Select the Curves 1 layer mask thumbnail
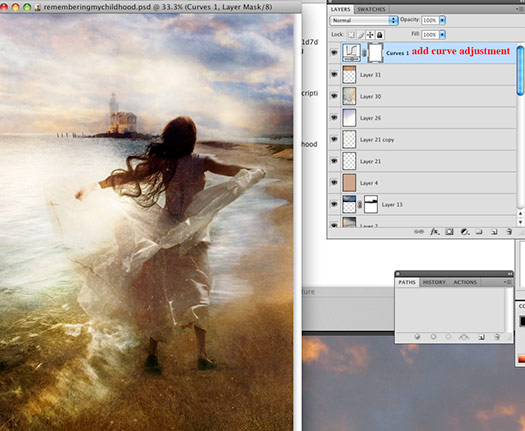 coord(375,53)
